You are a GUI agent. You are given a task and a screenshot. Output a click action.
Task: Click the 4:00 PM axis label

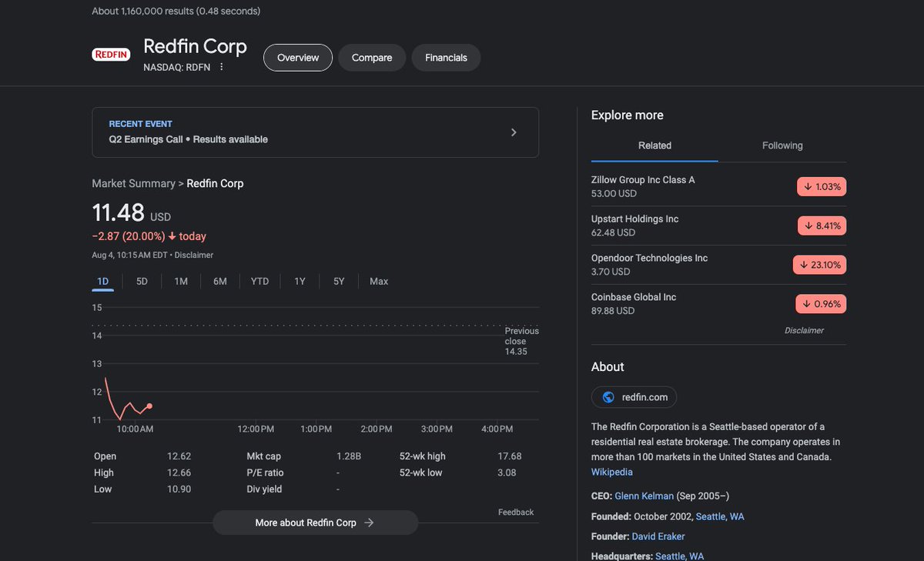click(x=497, y=429)
